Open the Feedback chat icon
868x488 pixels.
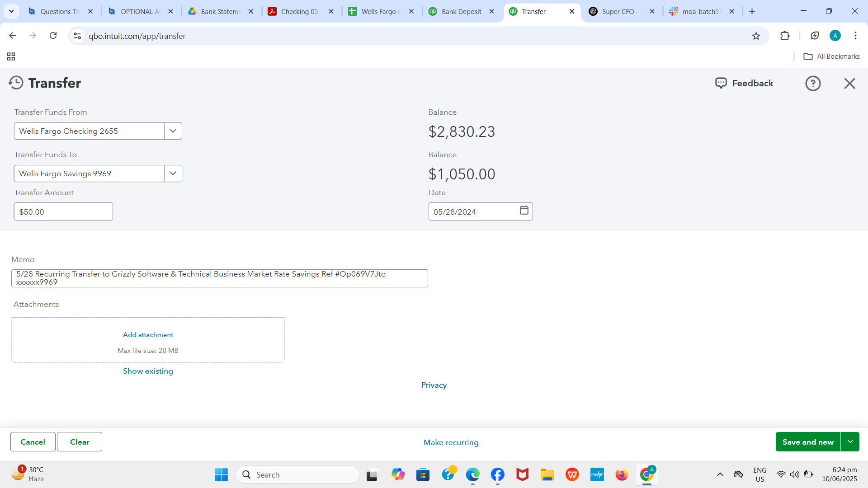(721, 83)
